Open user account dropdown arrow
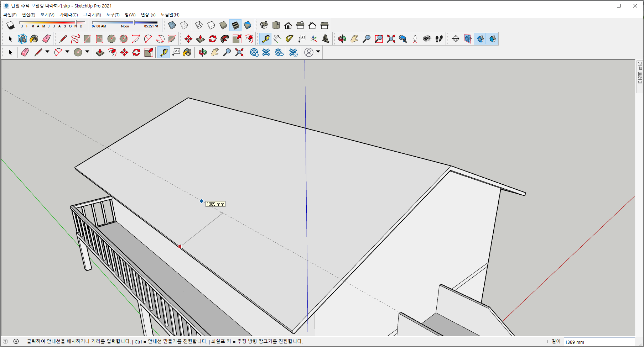Screen dimensions: 644x347 (x=318, y=52)
